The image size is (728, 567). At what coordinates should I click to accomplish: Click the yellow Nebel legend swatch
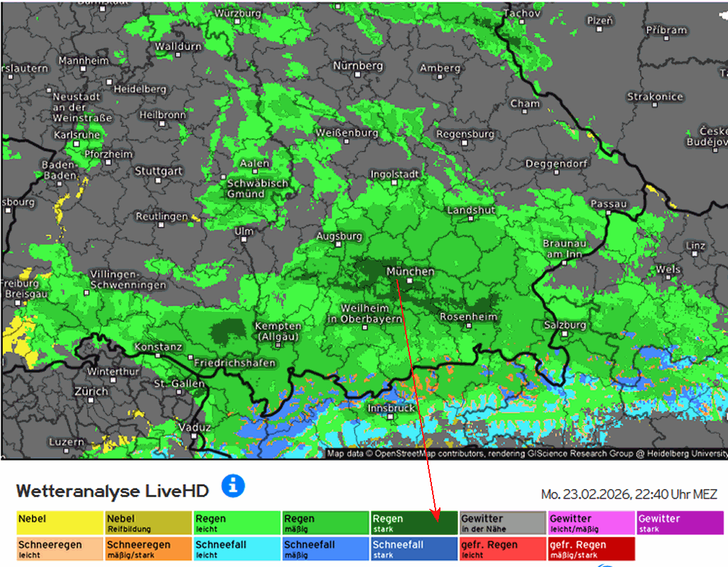coord(60,523)
